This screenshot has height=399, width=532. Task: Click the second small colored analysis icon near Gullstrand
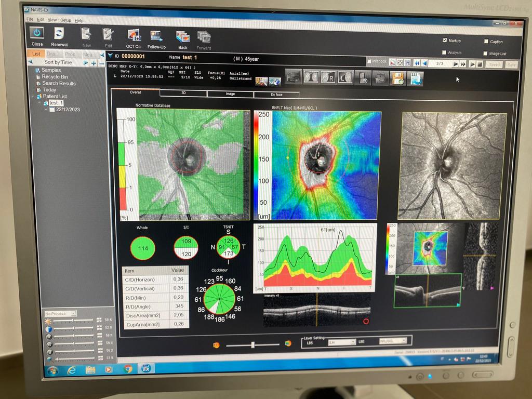coord(274,82)
